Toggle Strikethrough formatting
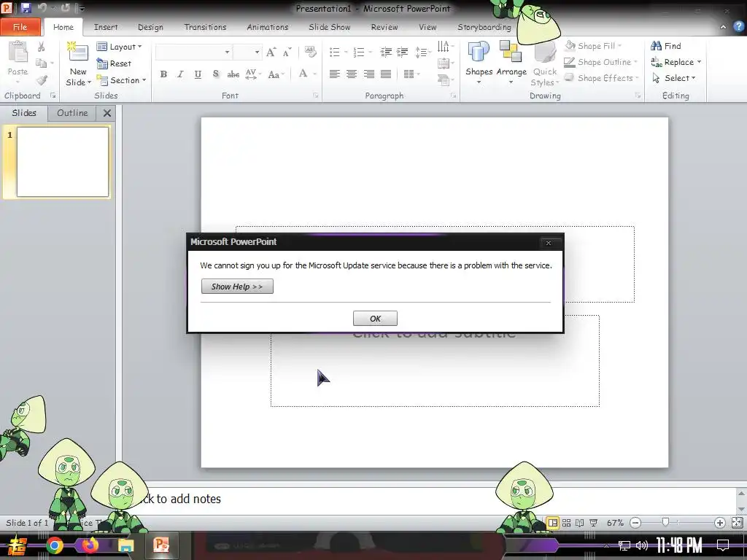 coord(233,74)
